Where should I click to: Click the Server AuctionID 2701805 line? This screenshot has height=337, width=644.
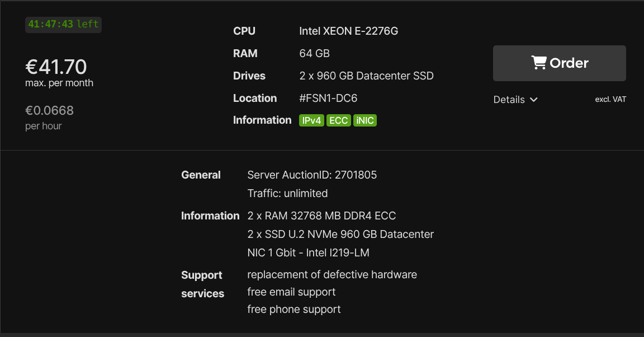pyautogui.click(x=312, y=175)
